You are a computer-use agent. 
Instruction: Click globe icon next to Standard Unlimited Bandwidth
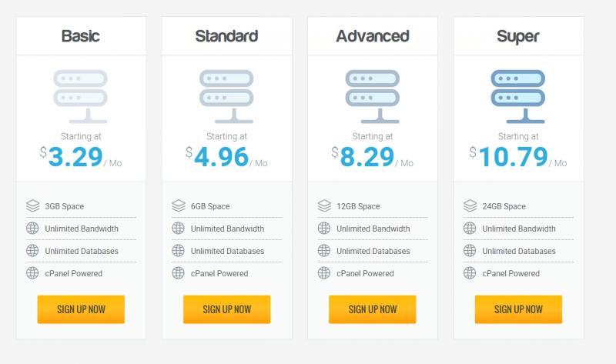pyautogui.click(x=178, y=228)
